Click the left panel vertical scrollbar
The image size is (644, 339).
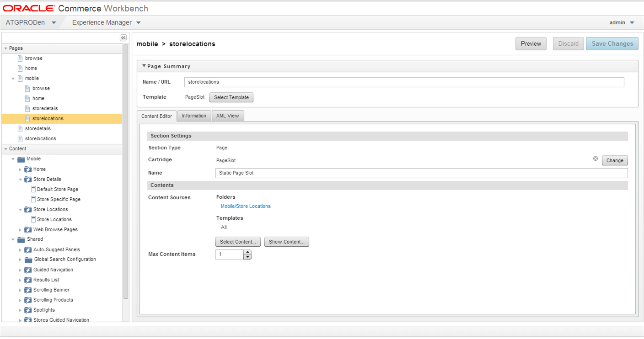click(x=126, y=171)
